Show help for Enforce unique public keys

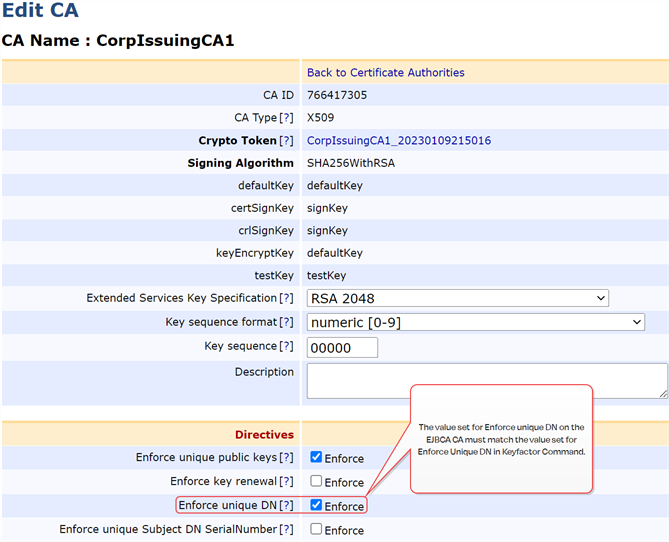point(286,458)
